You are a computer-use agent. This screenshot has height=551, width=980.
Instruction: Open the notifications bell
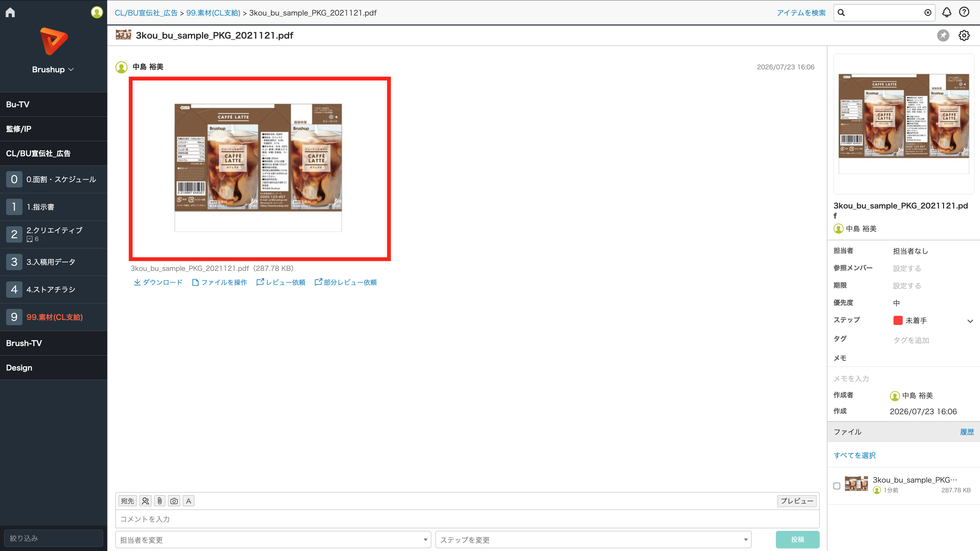[947, 12]
